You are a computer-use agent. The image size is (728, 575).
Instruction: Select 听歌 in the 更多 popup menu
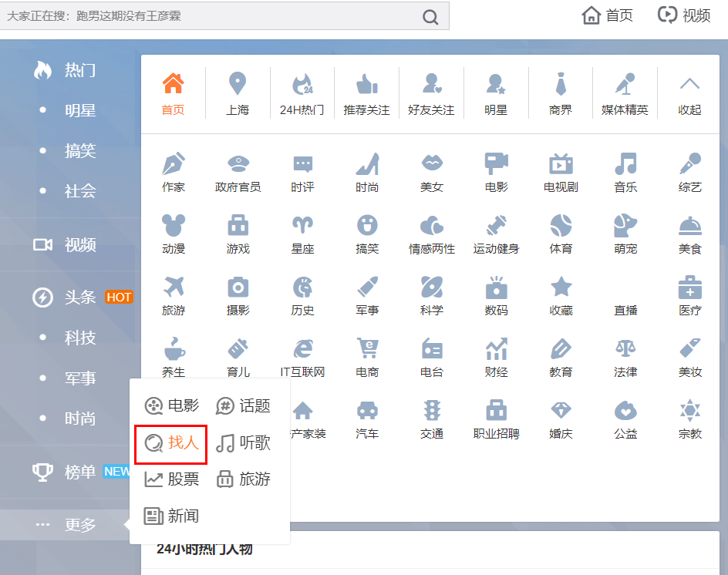click(x=243, y=442)
